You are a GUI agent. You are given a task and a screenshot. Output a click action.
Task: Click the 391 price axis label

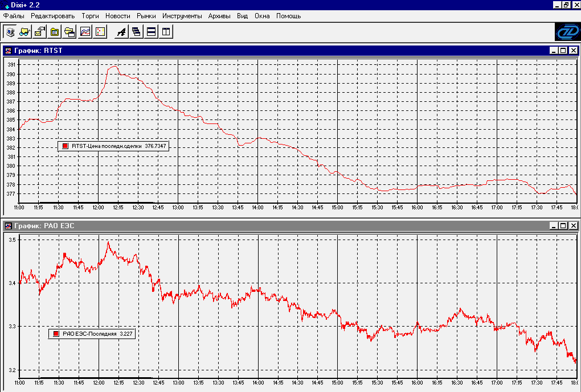coord(11,65)
